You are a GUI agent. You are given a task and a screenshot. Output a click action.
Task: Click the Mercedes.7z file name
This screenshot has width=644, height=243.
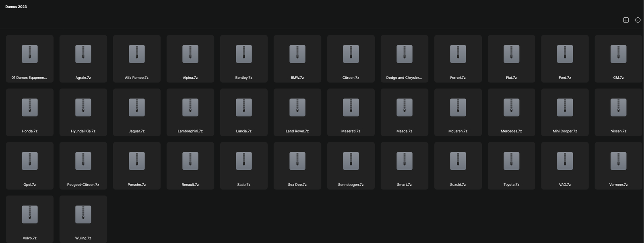click(511, 131)
